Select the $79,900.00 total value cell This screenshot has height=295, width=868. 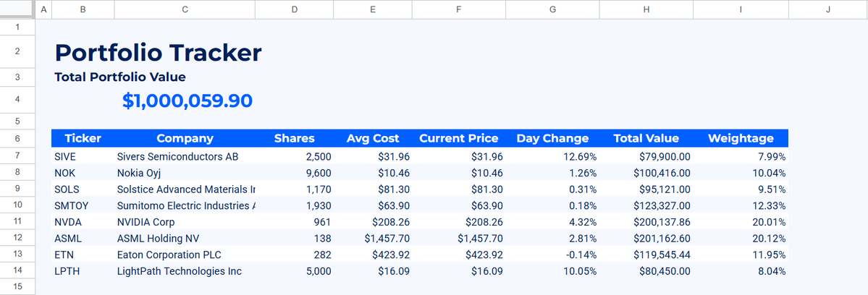point(646,156)
